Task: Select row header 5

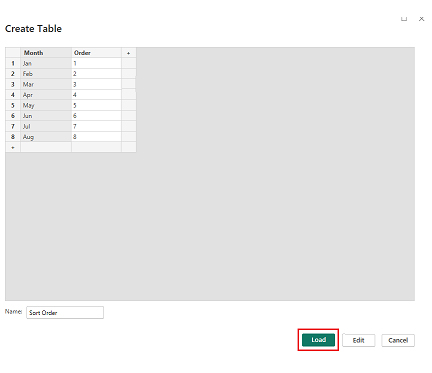Action: point(13,105)
